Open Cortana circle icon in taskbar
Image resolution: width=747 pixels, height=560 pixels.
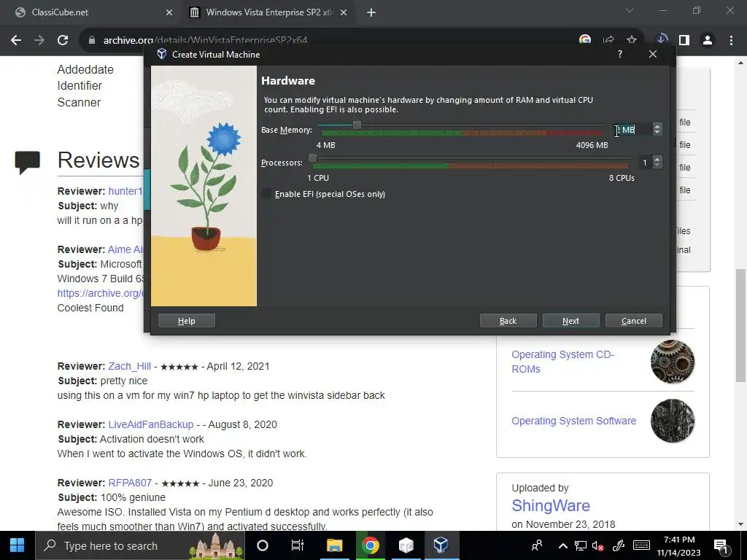[x=263, y=545]
